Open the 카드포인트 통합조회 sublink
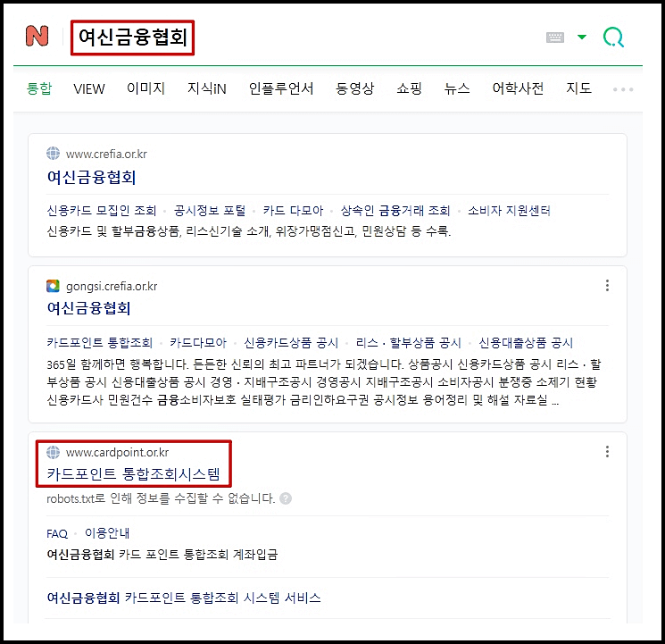The height and width of the screenshot is (644, 665). [100, 343]
